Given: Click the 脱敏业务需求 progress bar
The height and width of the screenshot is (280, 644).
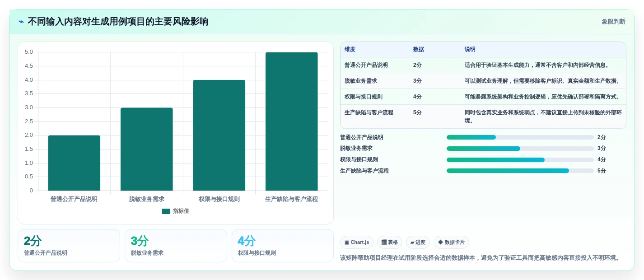Looking at the screenshot, I should tap(520, 149).
